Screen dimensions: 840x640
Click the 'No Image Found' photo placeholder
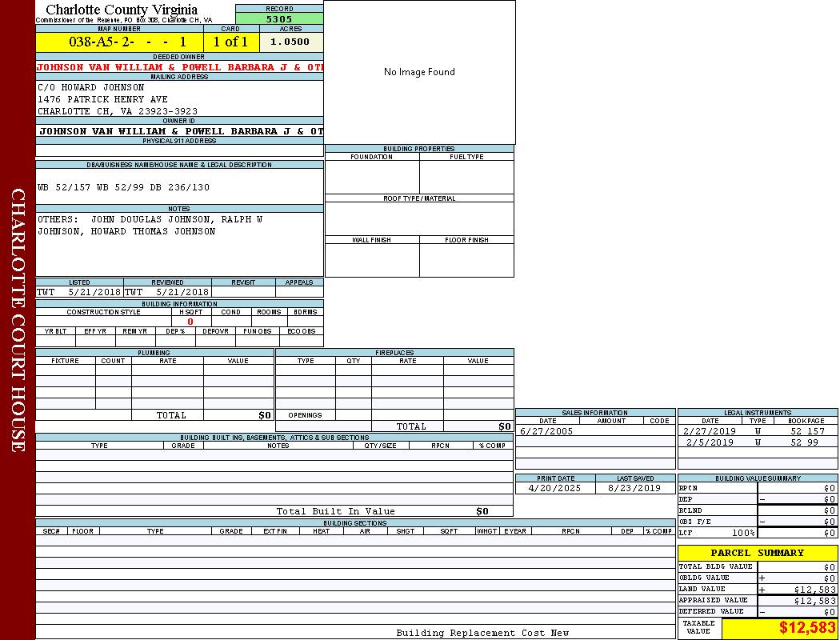click(x=419, y=72)
